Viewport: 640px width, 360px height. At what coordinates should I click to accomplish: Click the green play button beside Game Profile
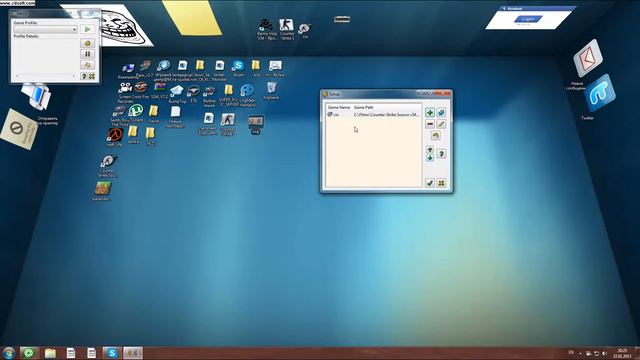pos(87,29)
